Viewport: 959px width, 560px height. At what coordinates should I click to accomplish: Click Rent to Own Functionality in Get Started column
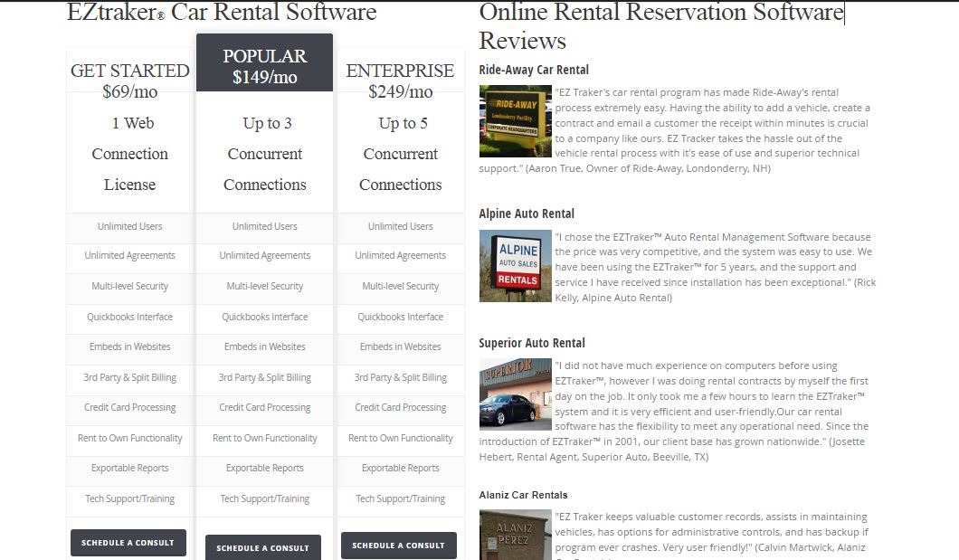[129, 439]
